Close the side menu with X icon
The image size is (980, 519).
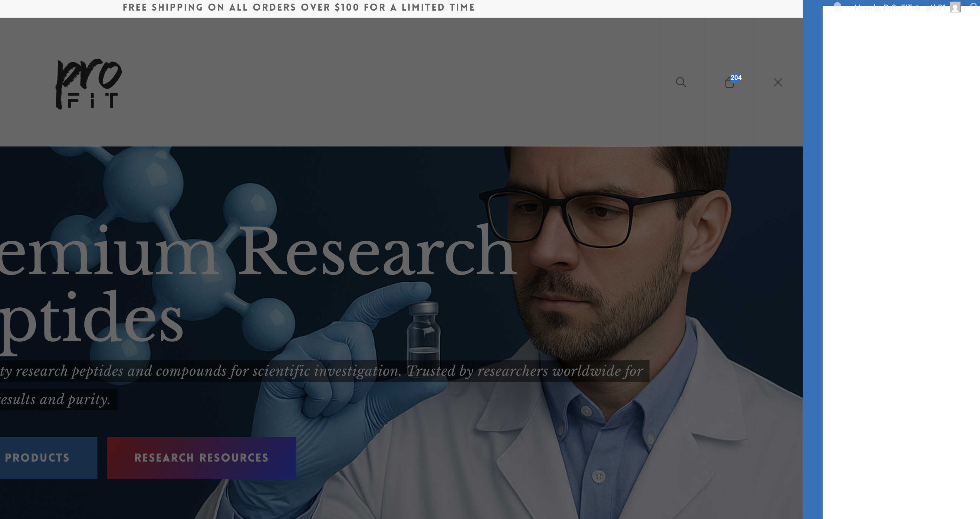[778, 82]
